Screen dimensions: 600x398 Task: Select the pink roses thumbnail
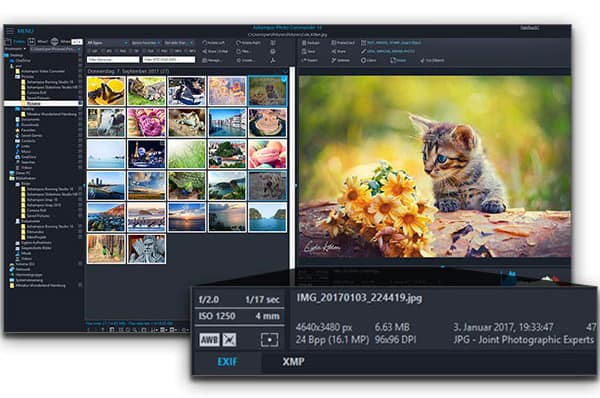(x=146, y=122)
